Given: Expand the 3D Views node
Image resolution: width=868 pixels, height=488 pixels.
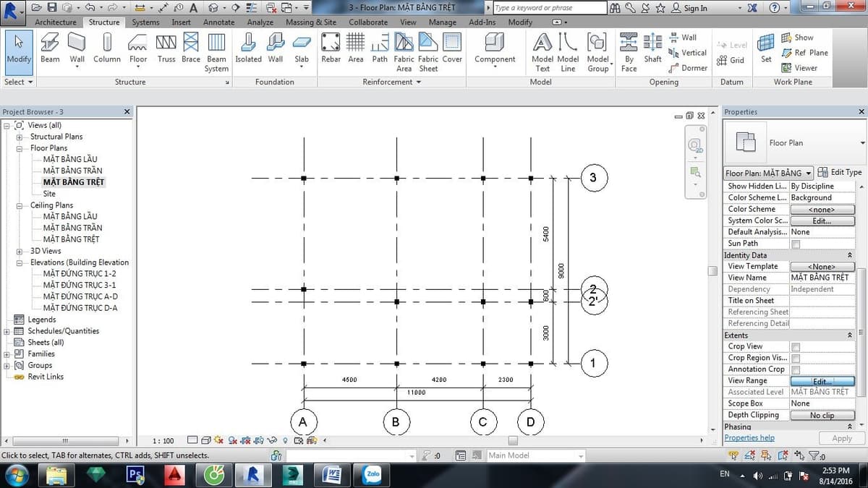Looking at the screenshot, I should click(20, 251).
